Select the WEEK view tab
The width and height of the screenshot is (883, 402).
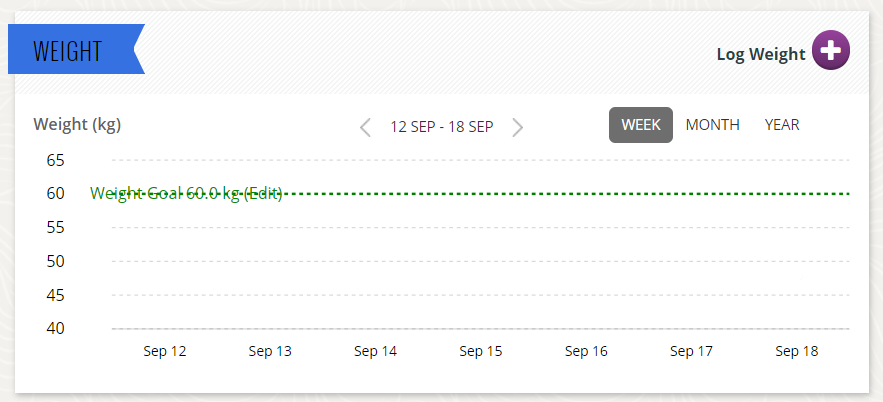641,125
